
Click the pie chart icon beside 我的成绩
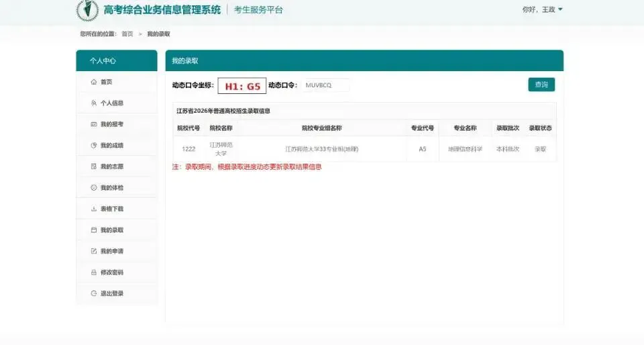[94, 146]
